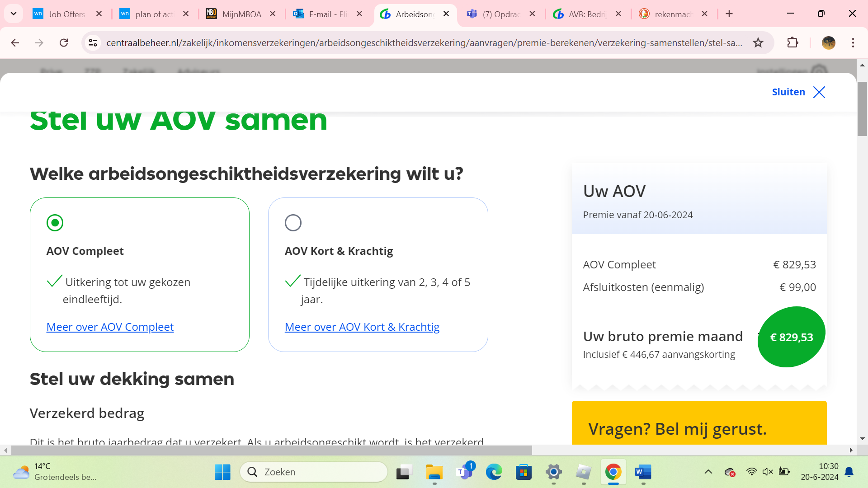The height and width of the screenshot is (488, 868).
Task: Open File Explorer from the taskbar
Action: pyautogui.click(x=434, y=472)
